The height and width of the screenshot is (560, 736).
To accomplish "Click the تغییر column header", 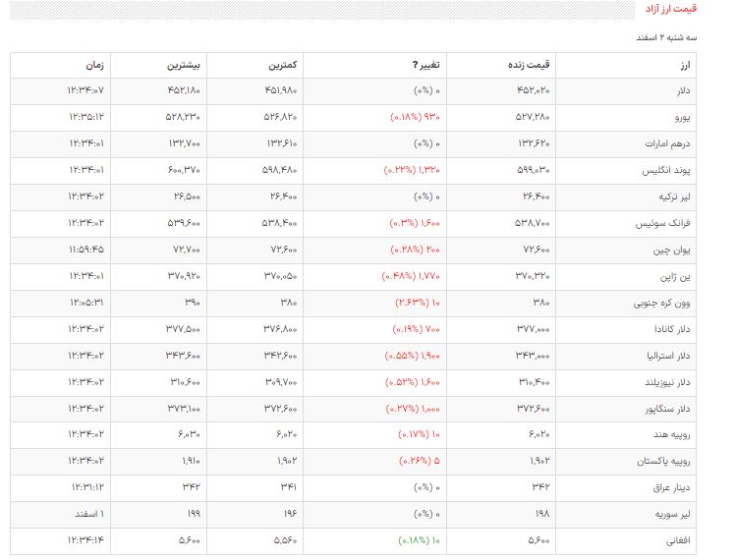I will coord(426,65).
